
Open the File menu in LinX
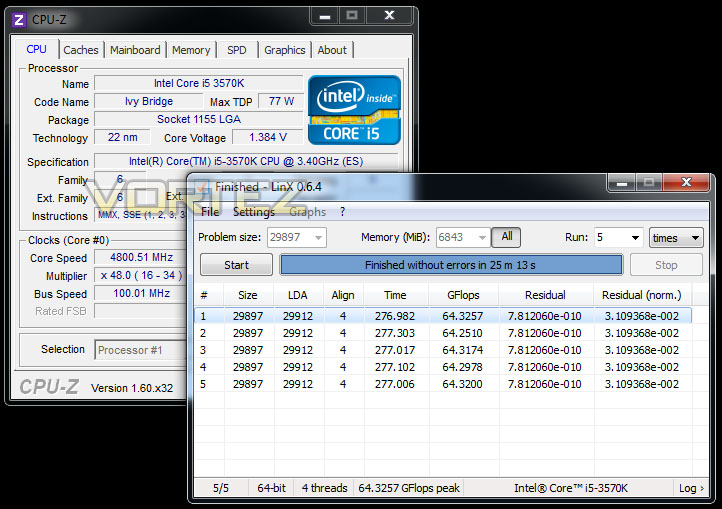pos(210,212)
